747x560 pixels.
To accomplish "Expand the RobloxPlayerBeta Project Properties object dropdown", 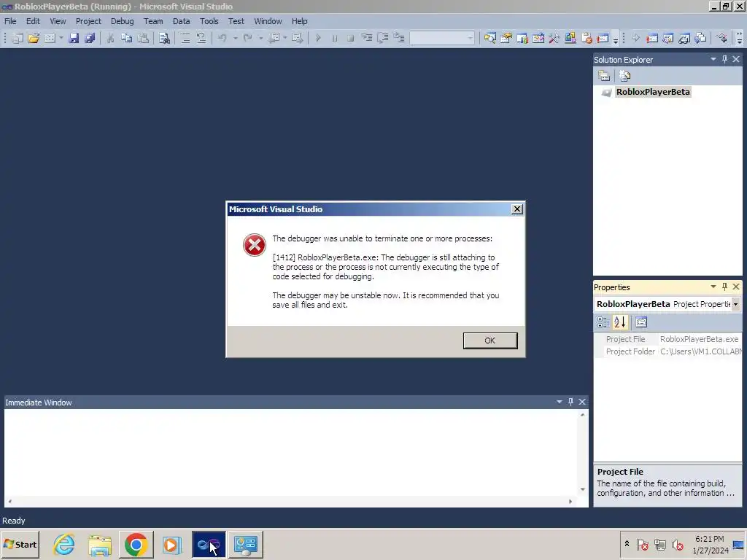I will click(x=735, y=304).
